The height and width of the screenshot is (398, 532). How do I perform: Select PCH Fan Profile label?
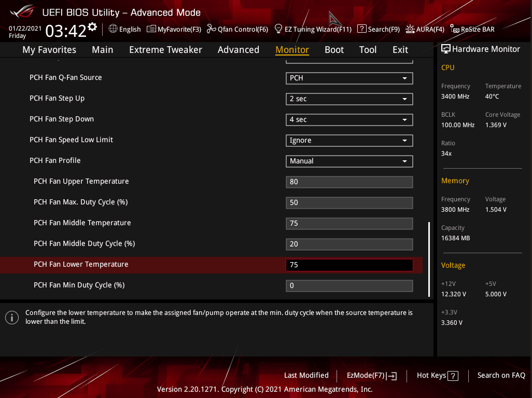55,160
